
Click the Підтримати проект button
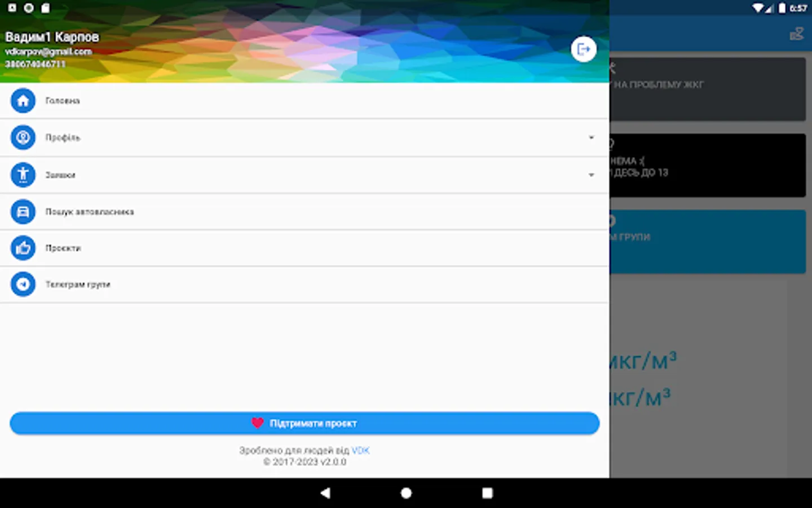304,423
